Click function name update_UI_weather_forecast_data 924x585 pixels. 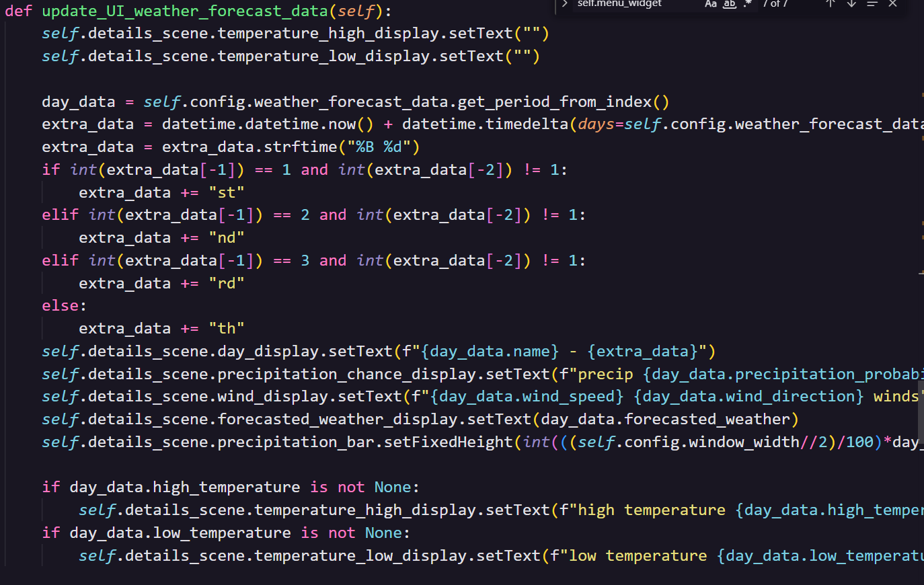[185, 11]
